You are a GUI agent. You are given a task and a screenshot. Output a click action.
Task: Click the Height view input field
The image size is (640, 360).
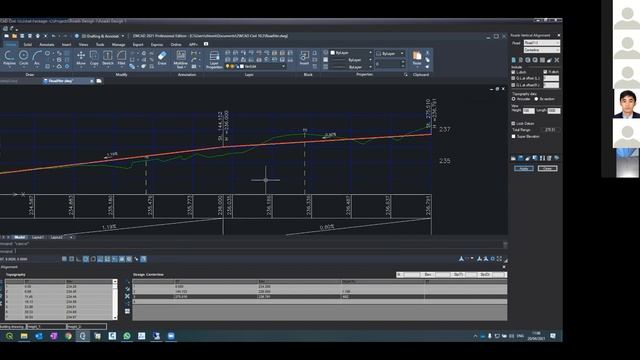click(x=528, y=111)
